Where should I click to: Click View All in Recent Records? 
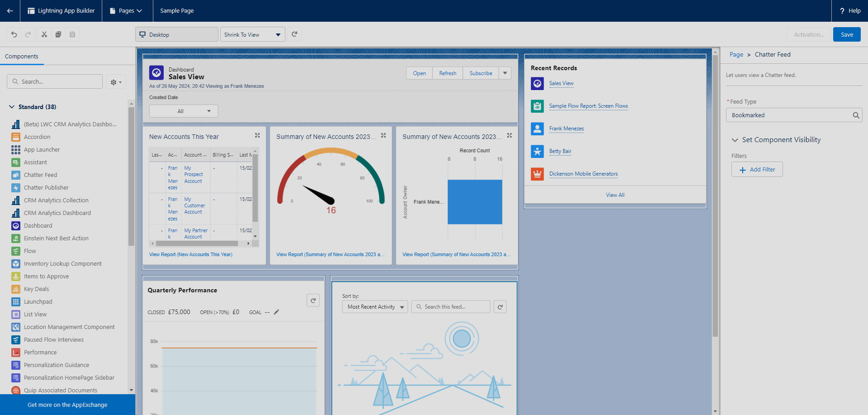[x=615, y=195]
